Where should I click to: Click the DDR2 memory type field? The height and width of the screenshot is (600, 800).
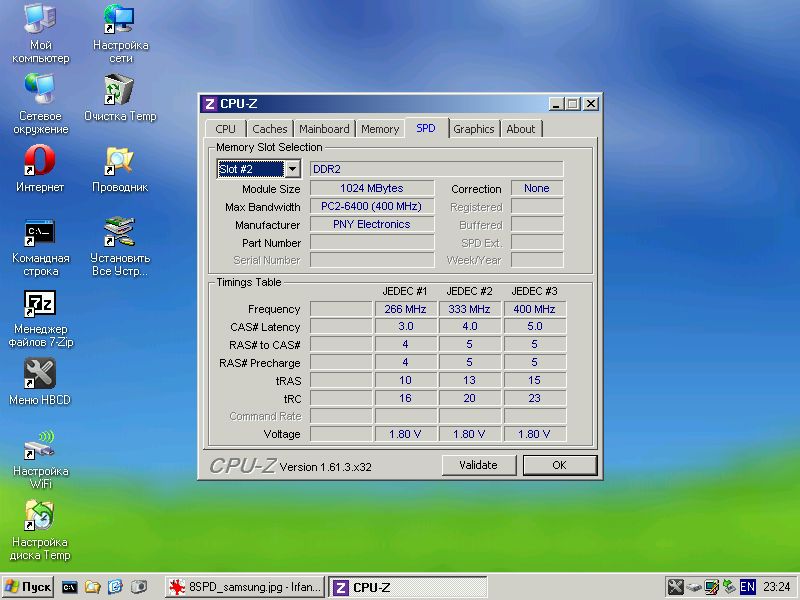coord(436,169)
